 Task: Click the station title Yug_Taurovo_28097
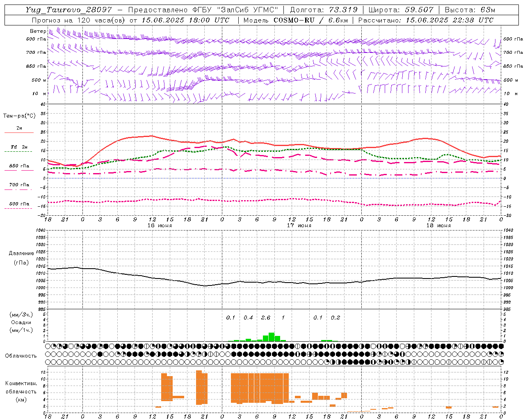click(68, 10)
